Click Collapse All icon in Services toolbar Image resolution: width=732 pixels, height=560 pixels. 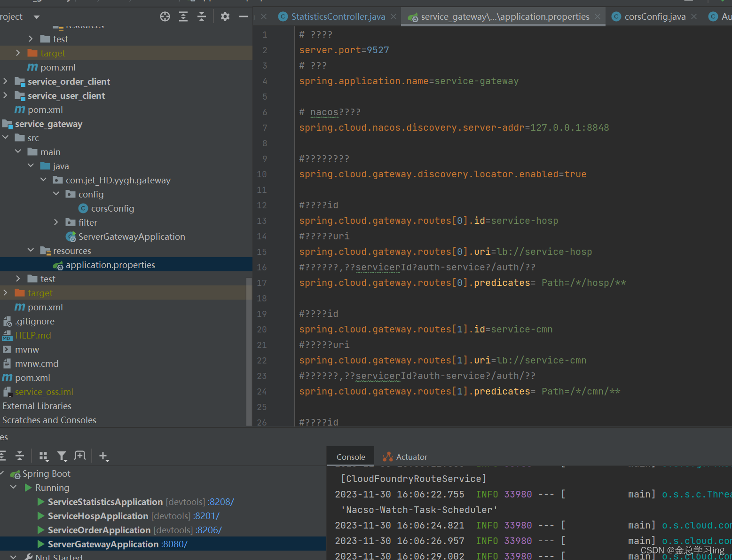[x=20, y=456]
